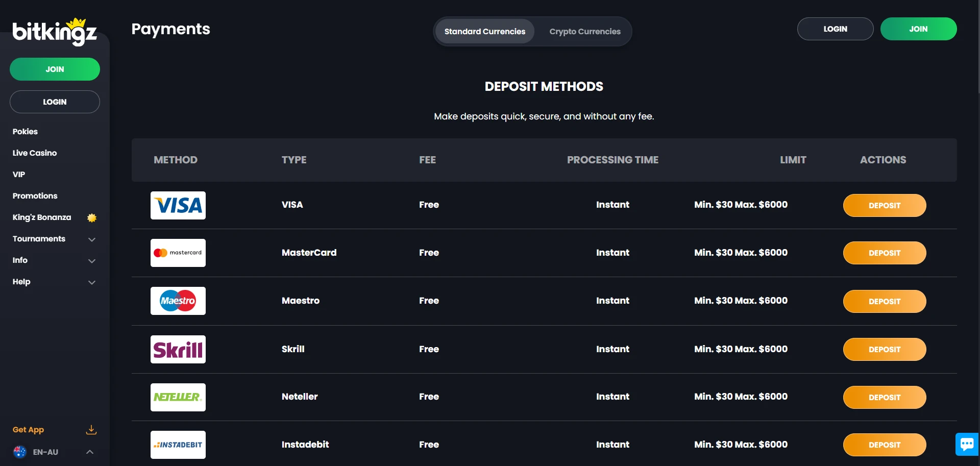Switch to Standard Currencies tab

485,31
